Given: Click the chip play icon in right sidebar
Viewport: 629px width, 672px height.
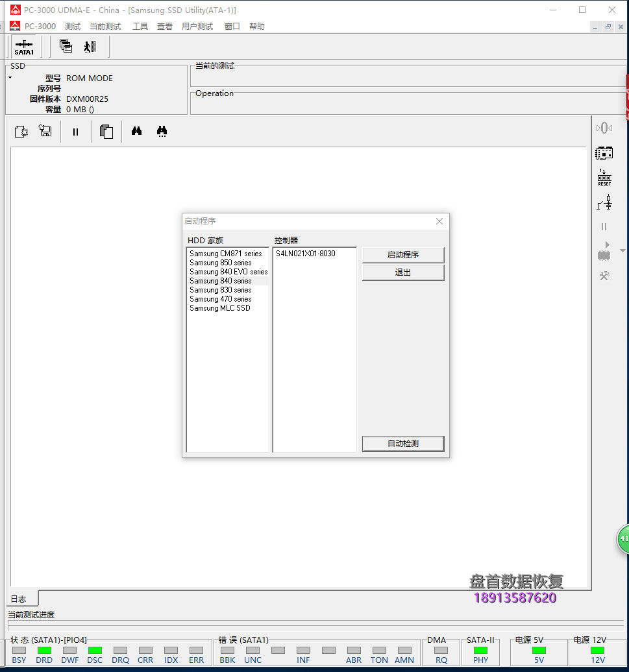Looking at the screenshot, I should click(604, 252).
